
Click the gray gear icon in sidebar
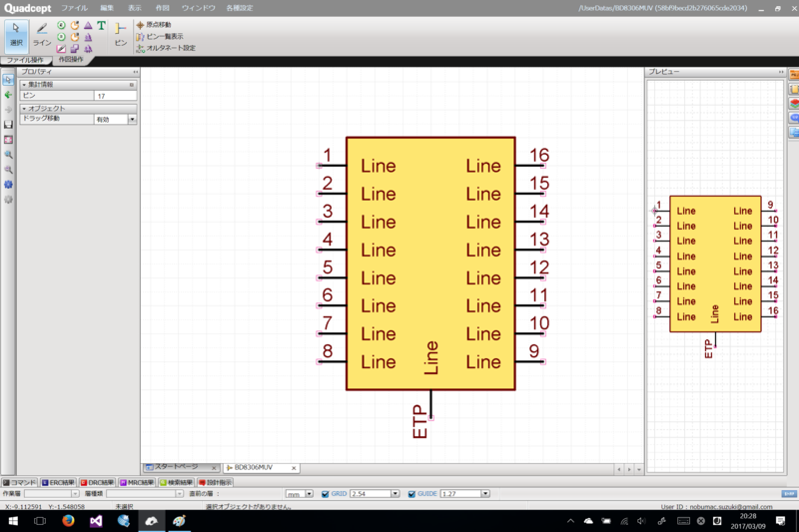pyautogui.click(x=8, y=200)
